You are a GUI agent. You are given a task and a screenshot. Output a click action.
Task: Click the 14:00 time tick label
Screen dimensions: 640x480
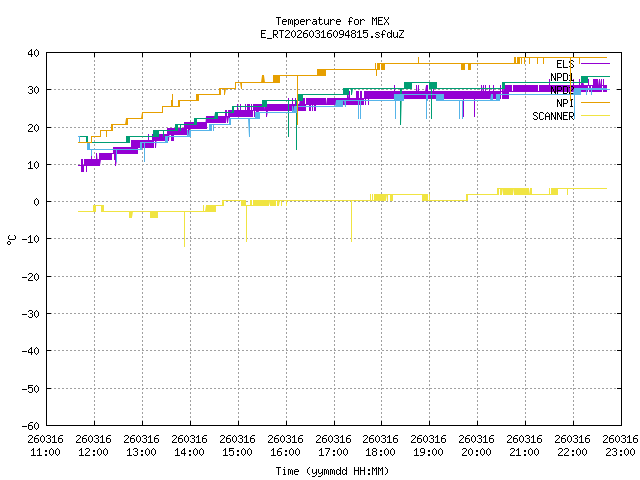[189, 445]
